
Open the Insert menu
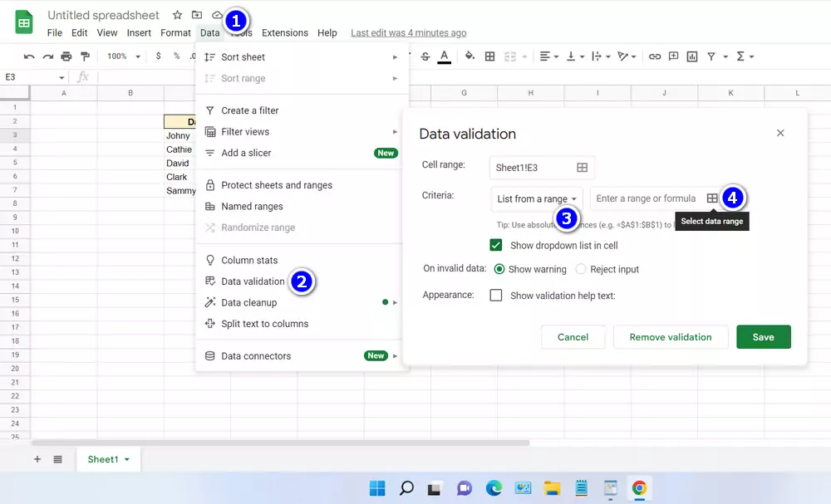click(x=139, y=33)
